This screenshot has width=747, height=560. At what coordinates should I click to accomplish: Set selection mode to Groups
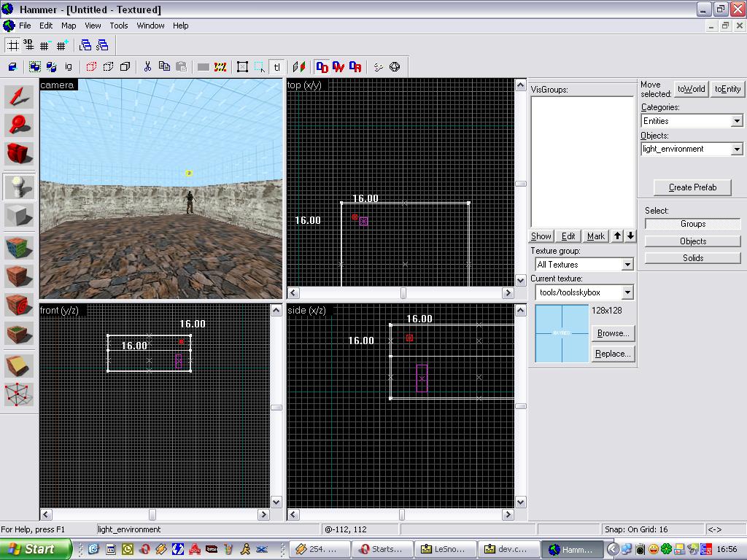pos(693,224)
